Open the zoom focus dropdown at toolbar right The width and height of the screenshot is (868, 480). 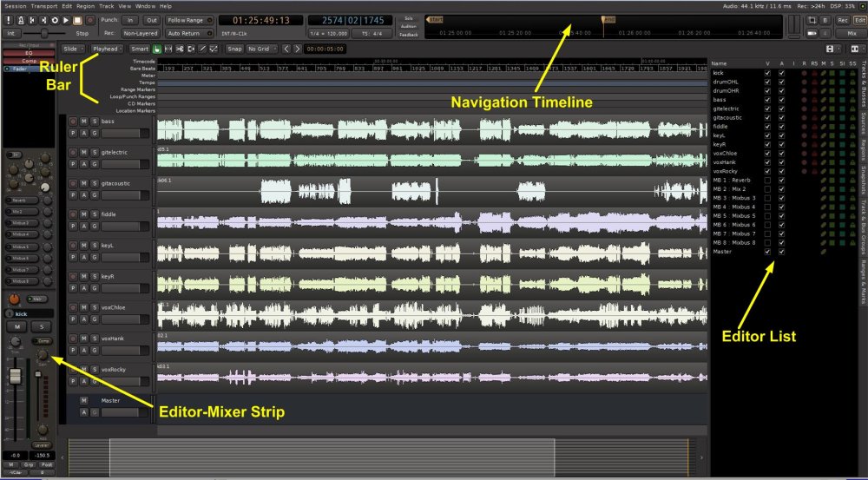(857, 49)
